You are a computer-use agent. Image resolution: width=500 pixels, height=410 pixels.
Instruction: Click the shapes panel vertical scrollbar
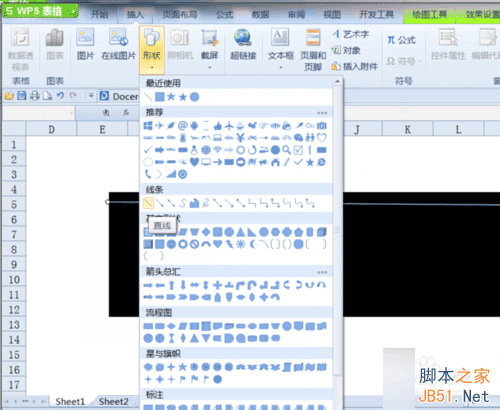[x=337, y=230]
